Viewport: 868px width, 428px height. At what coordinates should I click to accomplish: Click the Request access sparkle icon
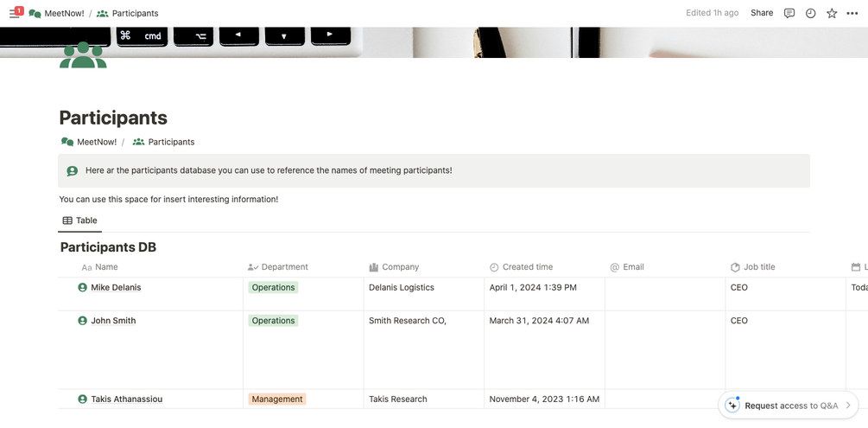[x=732, y=405]
